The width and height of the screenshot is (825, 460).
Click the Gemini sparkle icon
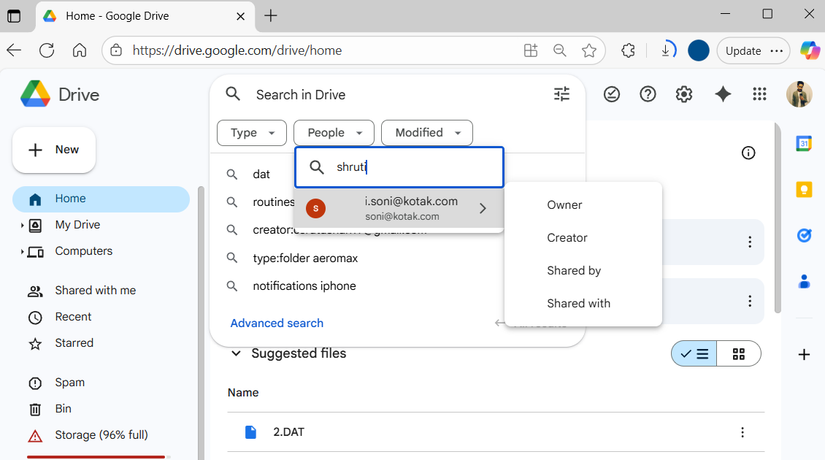(x=723, y=94)
